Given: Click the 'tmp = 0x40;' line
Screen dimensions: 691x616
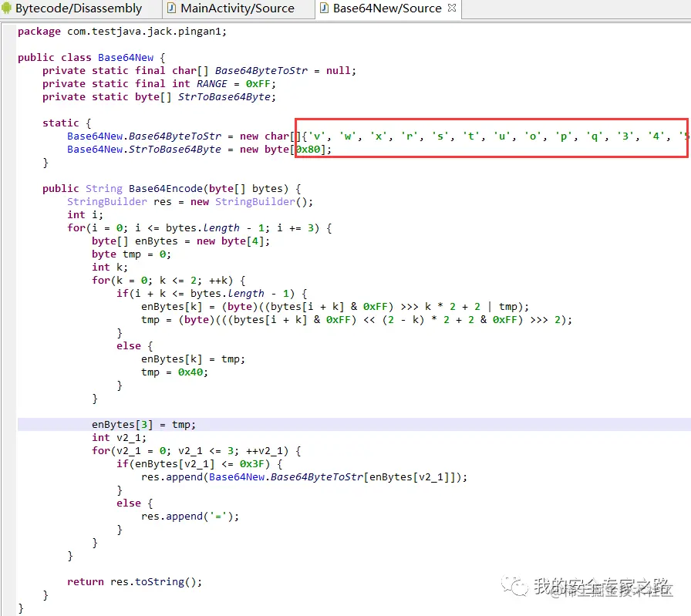Looking at the screenshot, I should (x=174, y=372).
